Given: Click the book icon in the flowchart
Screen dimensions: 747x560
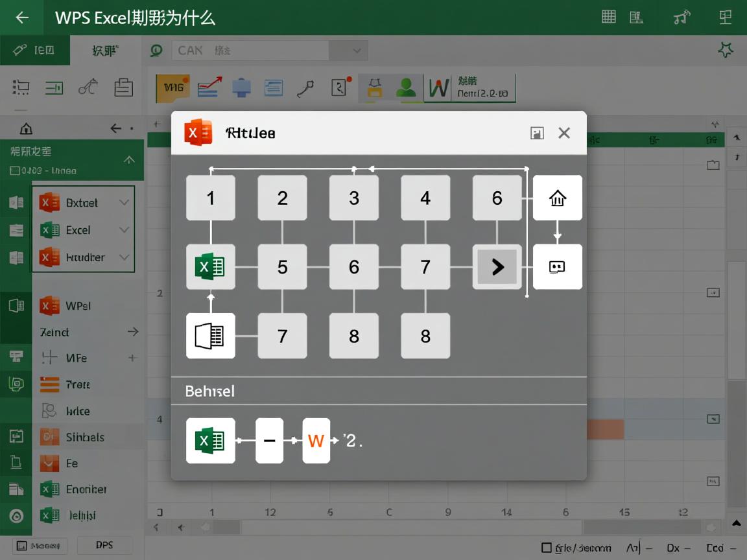Looking at the screenshot, I should pos(210,336).
